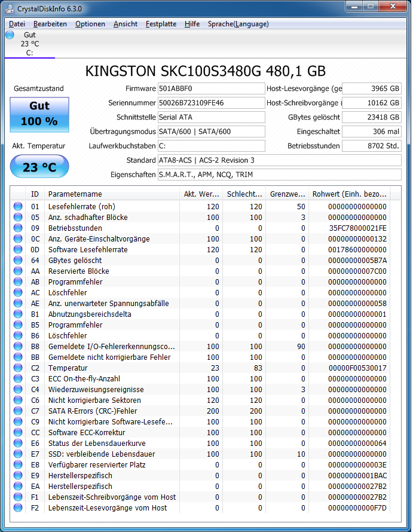The image size is (413, 532).
Task: Click the Firmware field 501ABBF0
Action: click(x=211, y=88)
